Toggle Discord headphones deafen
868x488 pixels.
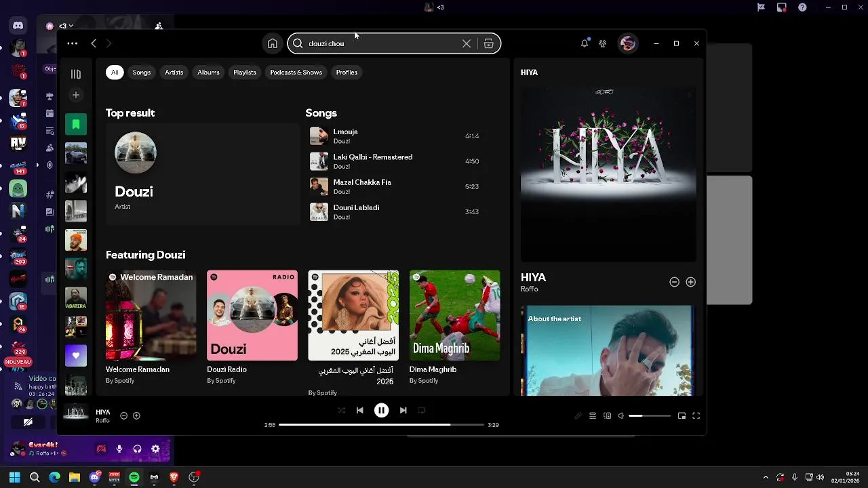137,449
